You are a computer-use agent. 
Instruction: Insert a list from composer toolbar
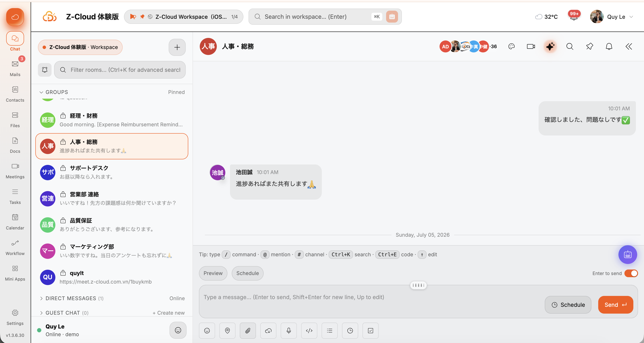pos(330,331)
